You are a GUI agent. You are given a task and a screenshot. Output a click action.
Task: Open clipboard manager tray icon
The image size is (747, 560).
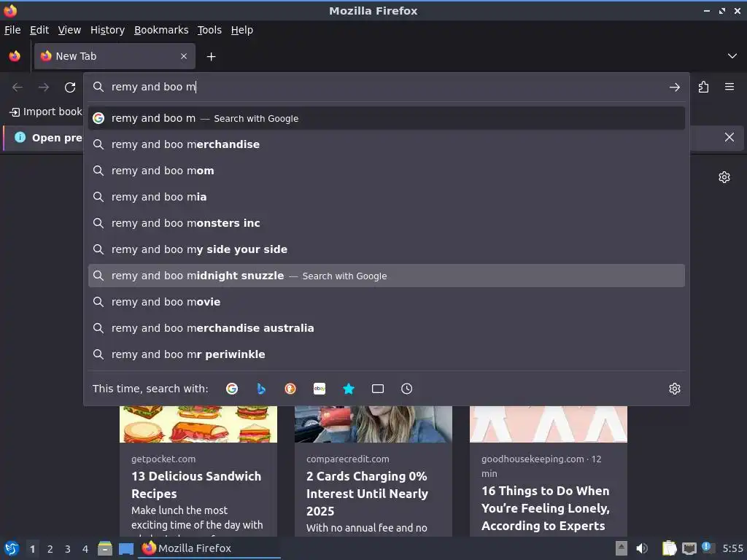click(x=670, y=548)
